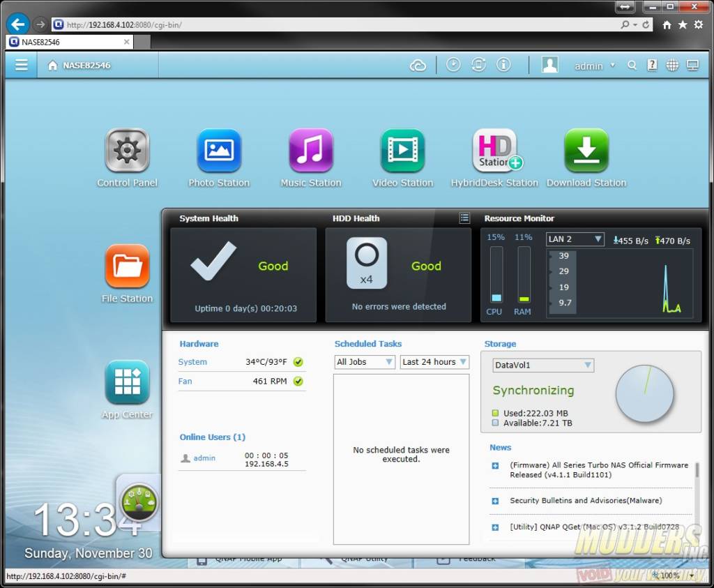Toggle the dashboard monitor icon
714x588 pixels.
pos(692,66)
